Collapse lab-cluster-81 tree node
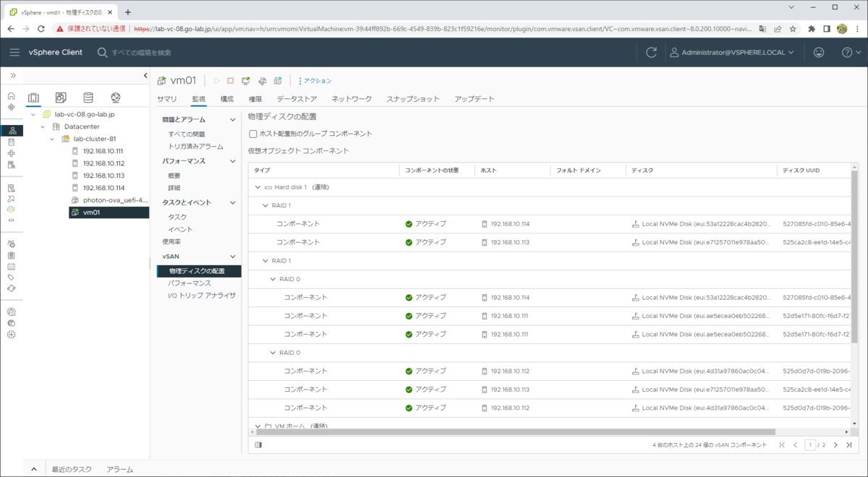The width and height of the screenshot is (868, 477). point(51,139)
